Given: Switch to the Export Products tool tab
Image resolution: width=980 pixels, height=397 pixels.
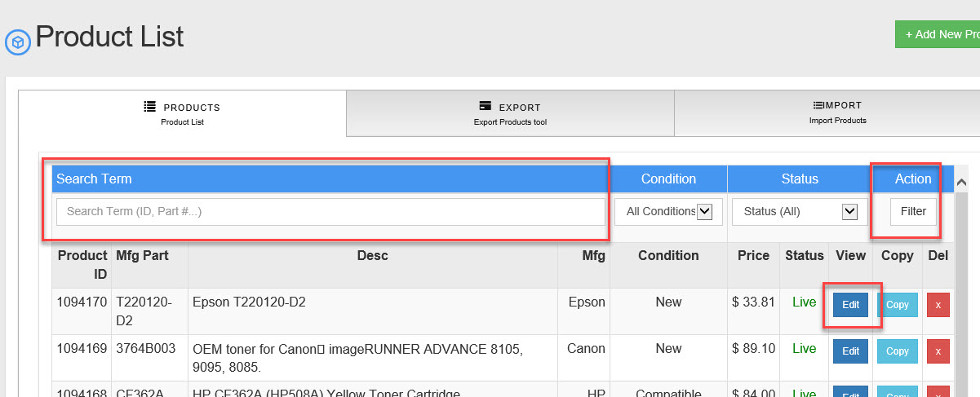Looking at the screenshot, I should 510,113.
